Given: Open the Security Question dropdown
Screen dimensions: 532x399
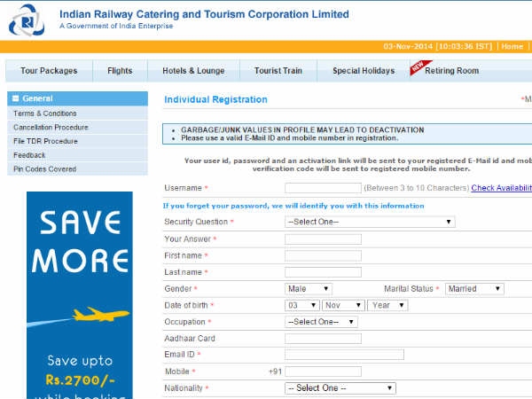Looking at the screenshot, I should [369, 222].
